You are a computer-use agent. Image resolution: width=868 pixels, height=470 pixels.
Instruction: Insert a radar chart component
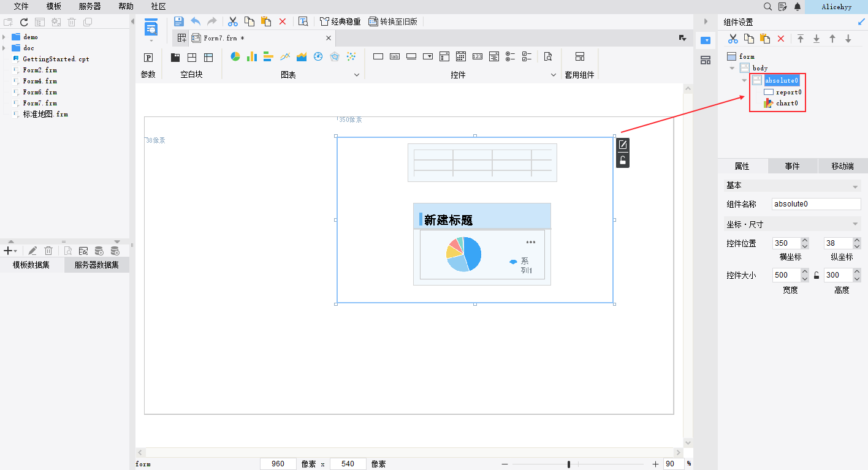(x=334, y=56)
